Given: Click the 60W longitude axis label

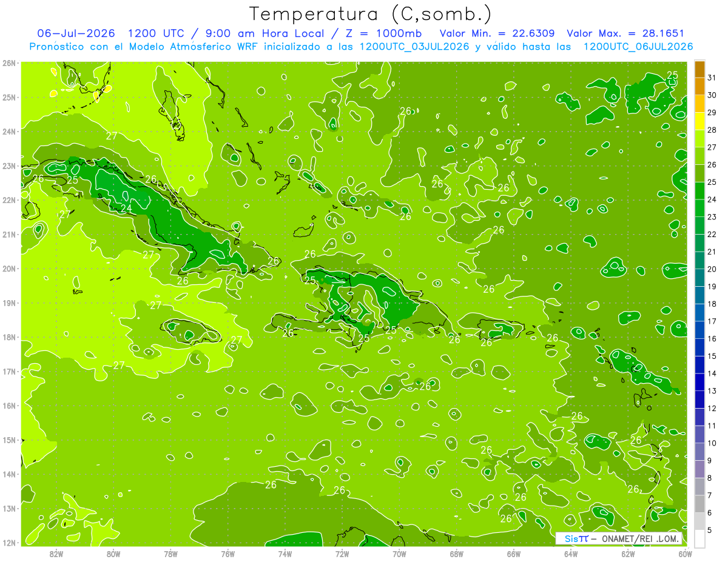Looking at the screenshot, I should pos(684,554).
